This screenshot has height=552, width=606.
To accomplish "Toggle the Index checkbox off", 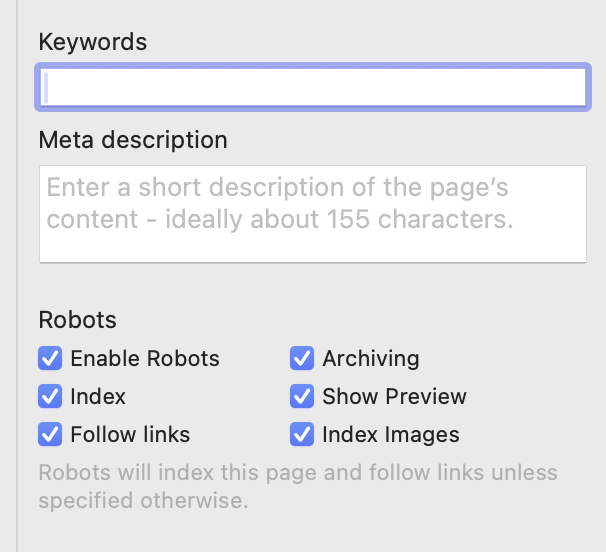I will [50, 396].
